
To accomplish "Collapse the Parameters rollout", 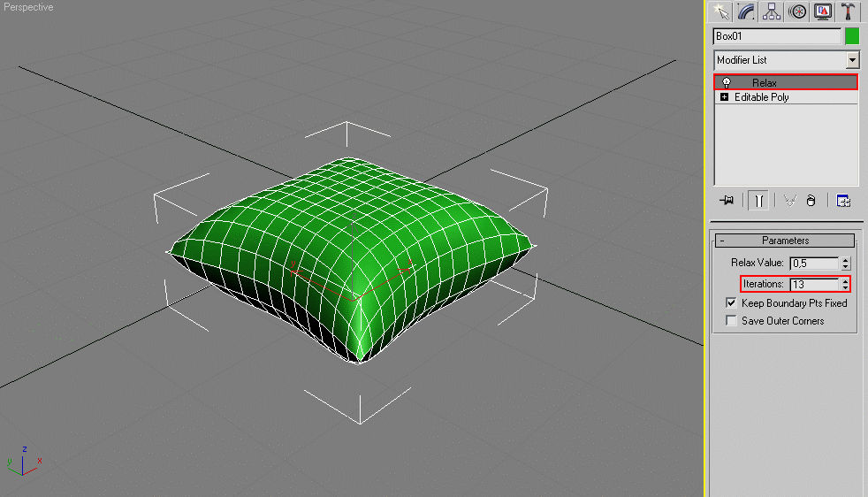I will pos(784,241).
